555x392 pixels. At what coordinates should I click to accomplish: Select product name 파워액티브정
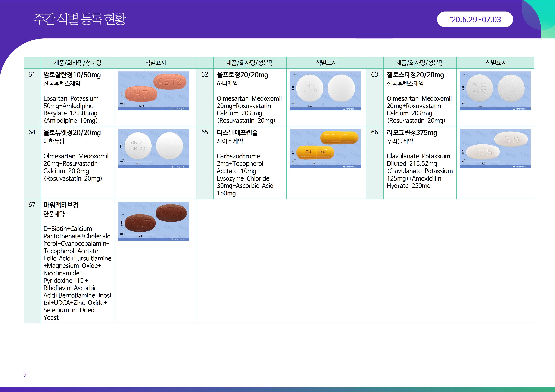click(61, 205)
